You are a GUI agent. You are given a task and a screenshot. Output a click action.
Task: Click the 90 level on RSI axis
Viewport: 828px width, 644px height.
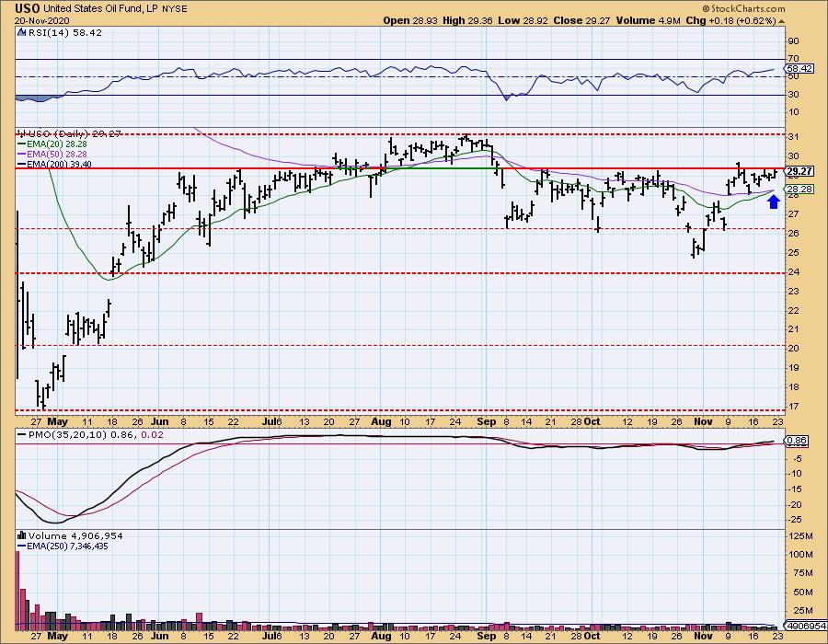[794, 40]
